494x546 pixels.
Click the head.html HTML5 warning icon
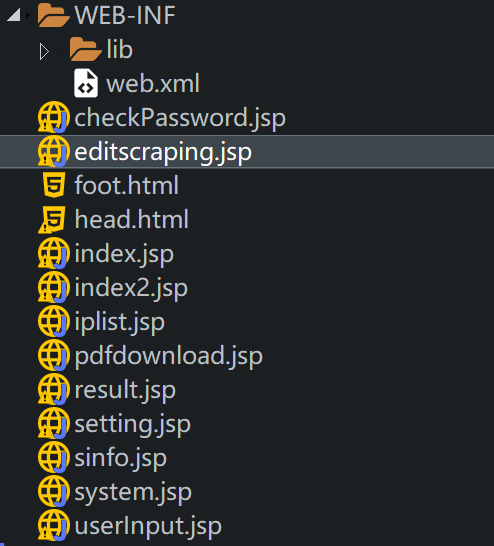[x=52, y=219]
